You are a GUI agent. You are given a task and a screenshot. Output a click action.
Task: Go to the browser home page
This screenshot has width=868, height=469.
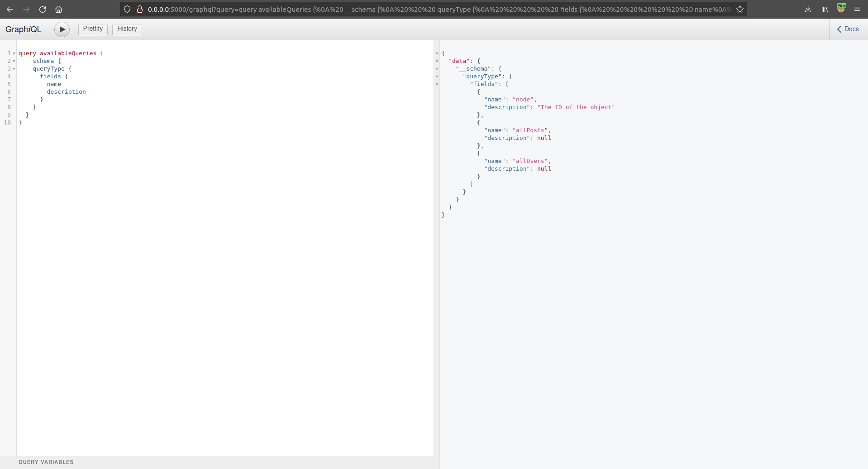click(x=58, y=9)
